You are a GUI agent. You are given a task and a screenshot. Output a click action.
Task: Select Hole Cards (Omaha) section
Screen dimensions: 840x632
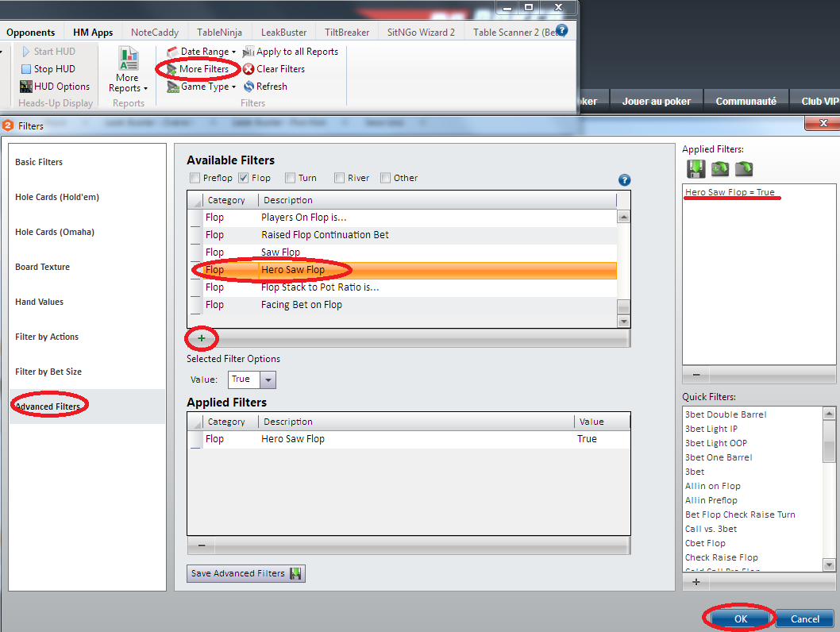pos(87,232)
